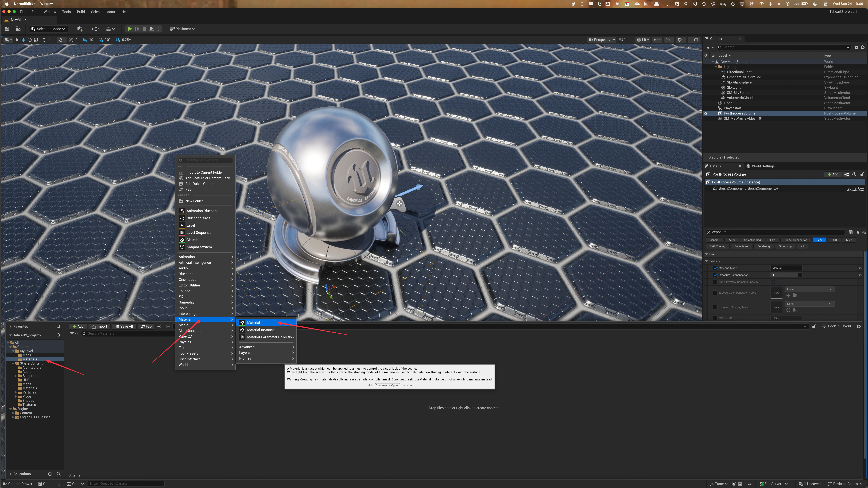This screenshot has height=488, width=868.
Task: Click the Outliner settings gear icon
Action: 863,48
